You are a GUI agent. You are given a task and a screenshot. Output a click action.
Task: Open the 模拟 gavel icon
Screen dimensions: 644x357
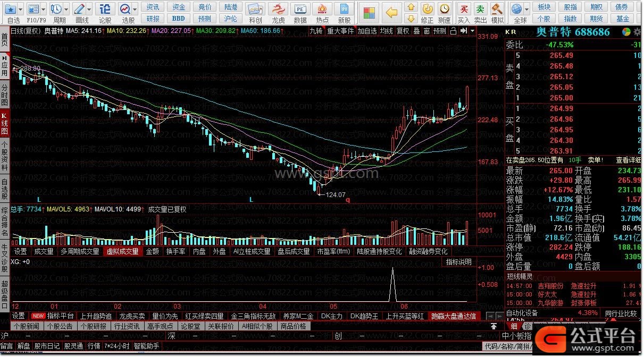(x=497, y=8)
